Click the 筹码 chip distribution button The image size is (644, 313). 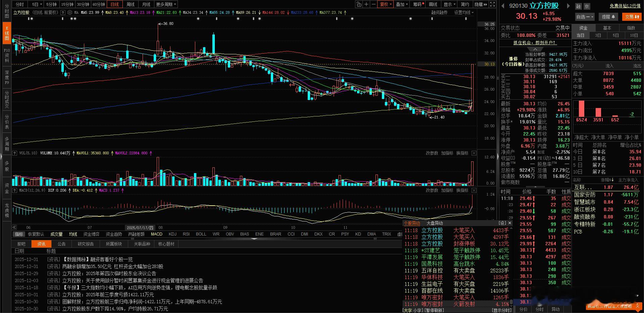tap(418, 4)
